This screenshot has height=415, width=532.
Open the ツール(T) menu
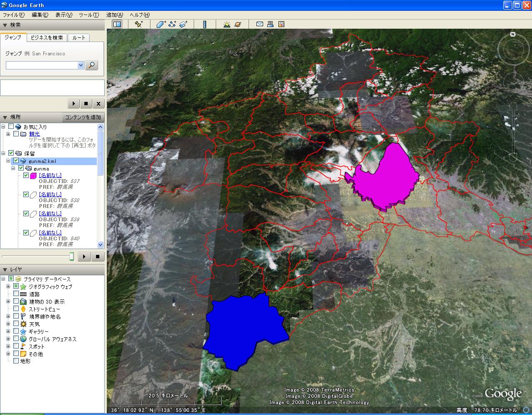[89, 15]
